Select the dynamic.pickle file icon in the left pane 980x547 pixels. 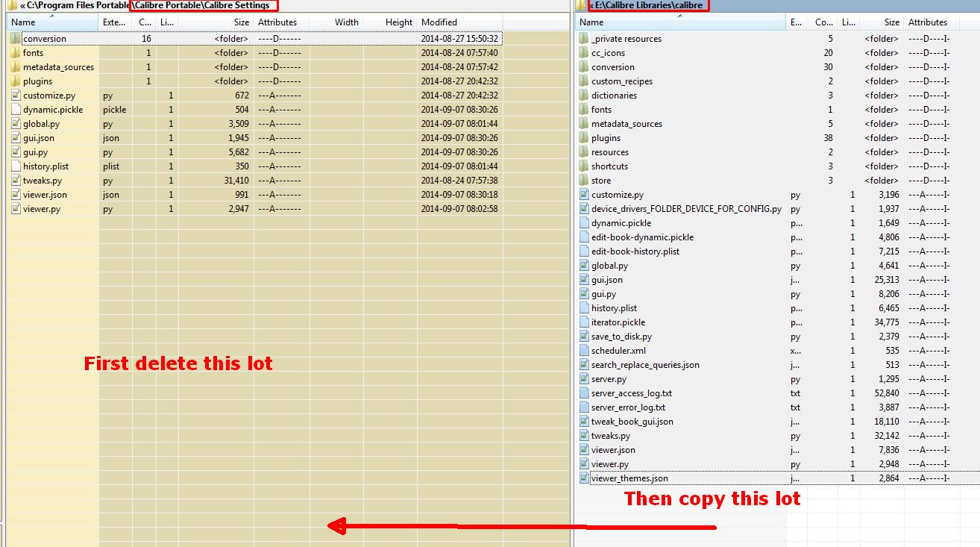pyautogui.click(x=16, y=110)
